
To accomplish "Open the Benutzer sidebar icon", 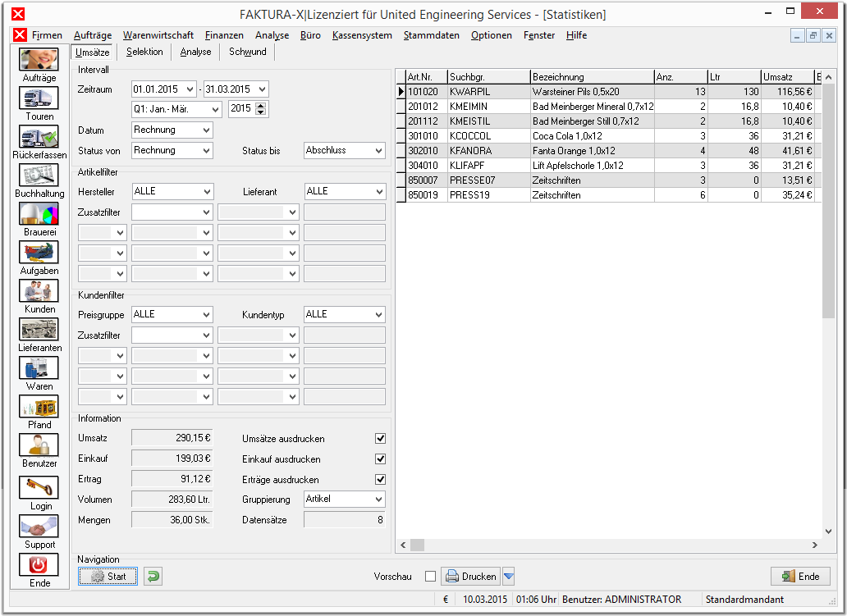I will click(x=39, y=445).
